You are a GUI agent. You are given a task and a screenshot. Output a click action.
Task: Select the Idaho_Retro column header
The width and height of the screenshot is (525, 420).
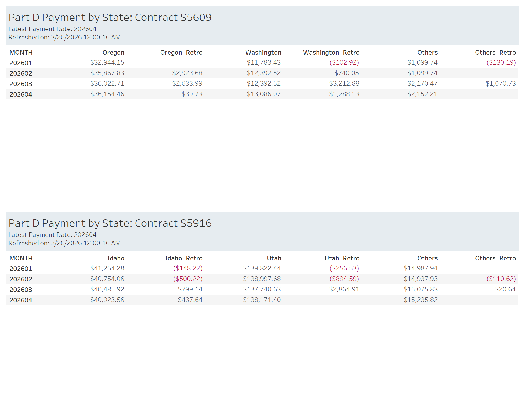tap(184, 258)
